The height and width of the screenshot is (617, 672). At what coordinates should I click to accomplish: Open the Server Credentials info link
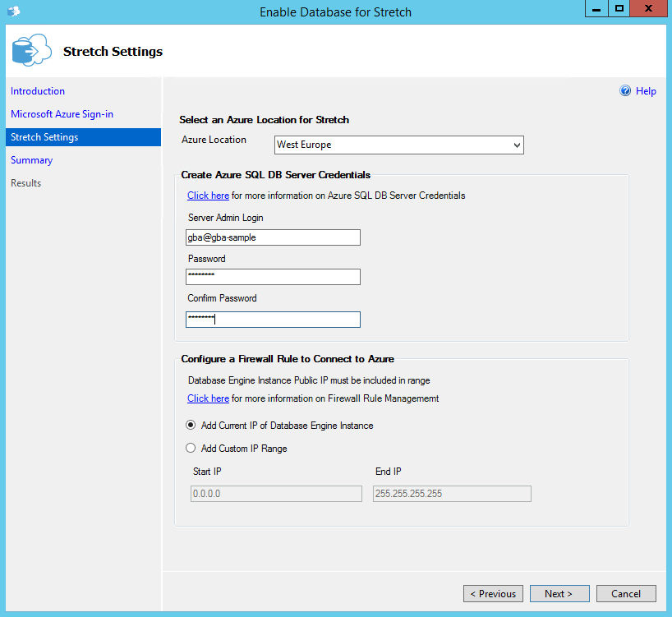[208, 196]
